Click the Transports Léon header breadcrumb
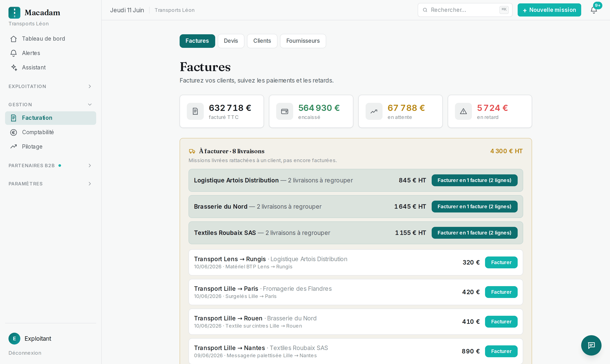The image size is (610, 364). pos(174,10)
